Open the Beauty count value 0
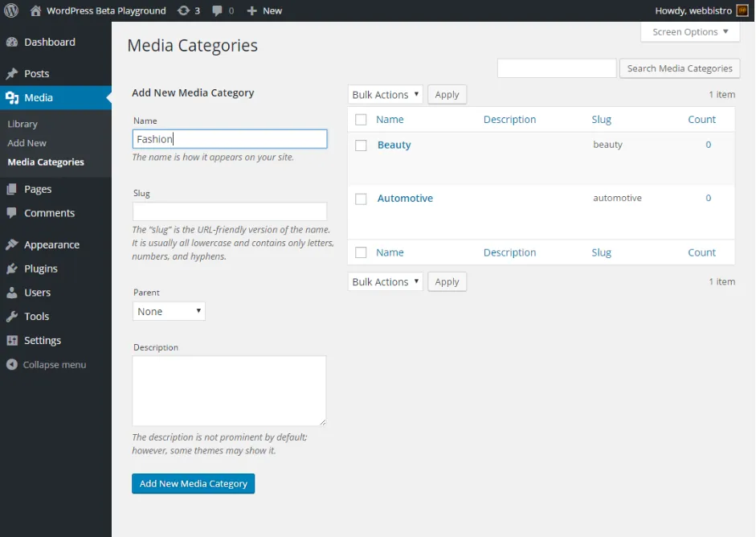This screenshot has width=756, height=537. click(x=708, y=145)
